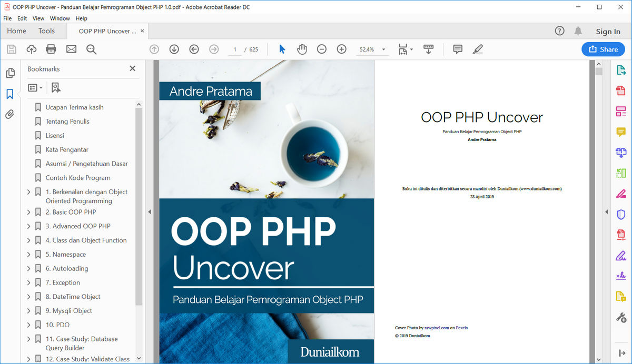Upload file to Document Cloud
This screenshot has height=364, width=632.
31,49
